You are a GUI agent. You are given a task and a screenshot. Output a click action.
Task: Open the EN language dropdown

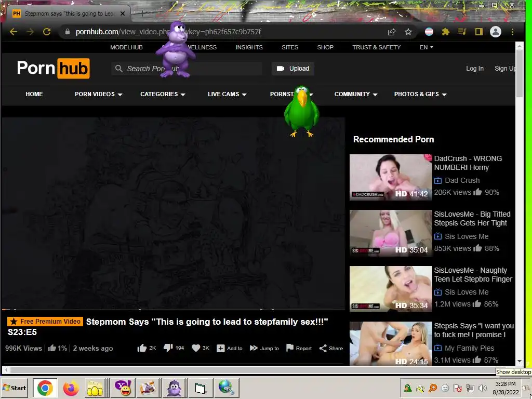pyautogui.click(x=426, y=47)
